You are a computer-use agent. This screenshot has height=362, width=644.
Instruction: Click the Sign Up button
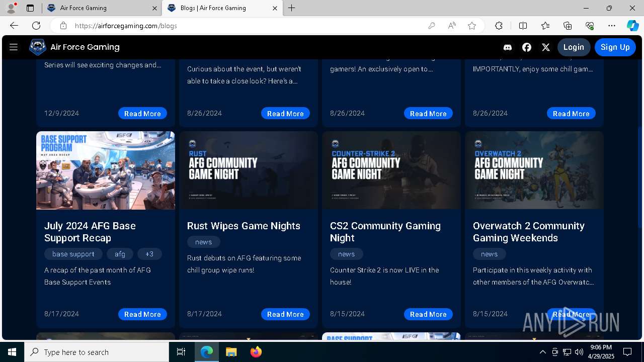click(x=615, y=47)
